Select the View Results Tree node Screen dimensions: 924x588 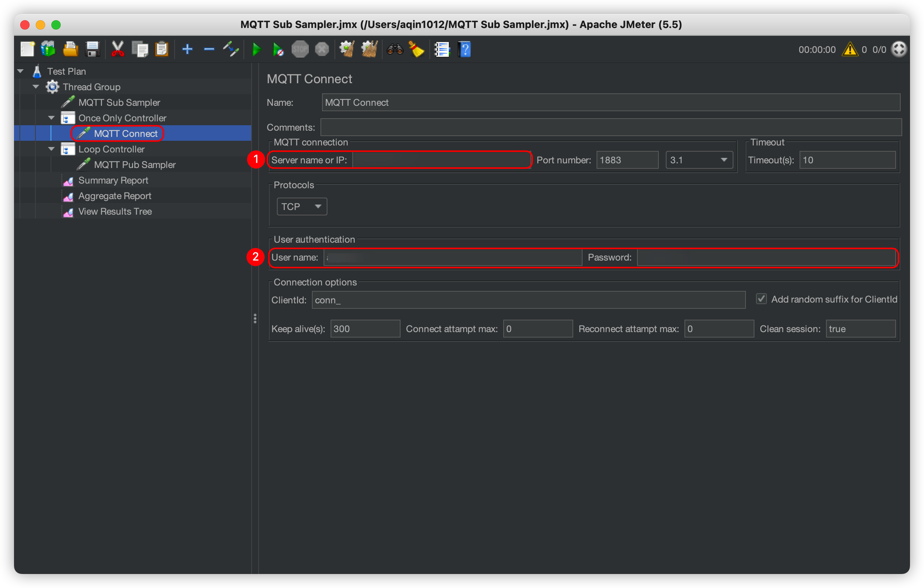point(115,211)
